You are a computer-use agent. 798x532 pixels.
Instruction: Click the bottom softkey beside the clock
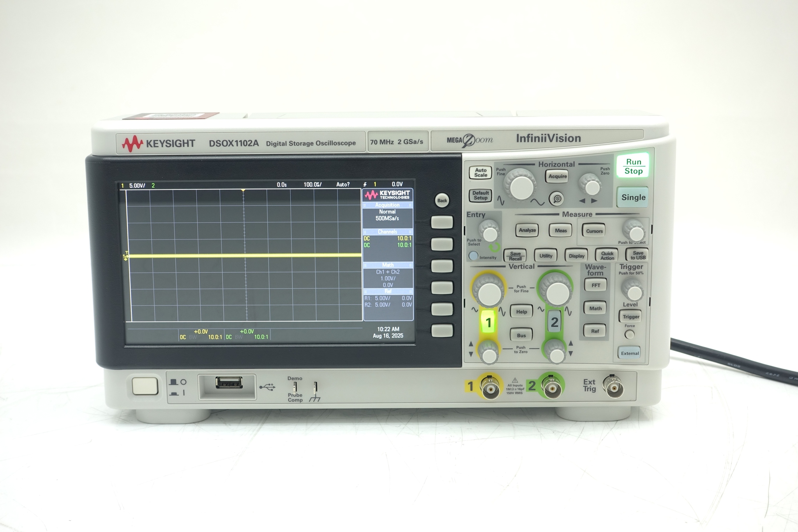(x=442, y=331)
